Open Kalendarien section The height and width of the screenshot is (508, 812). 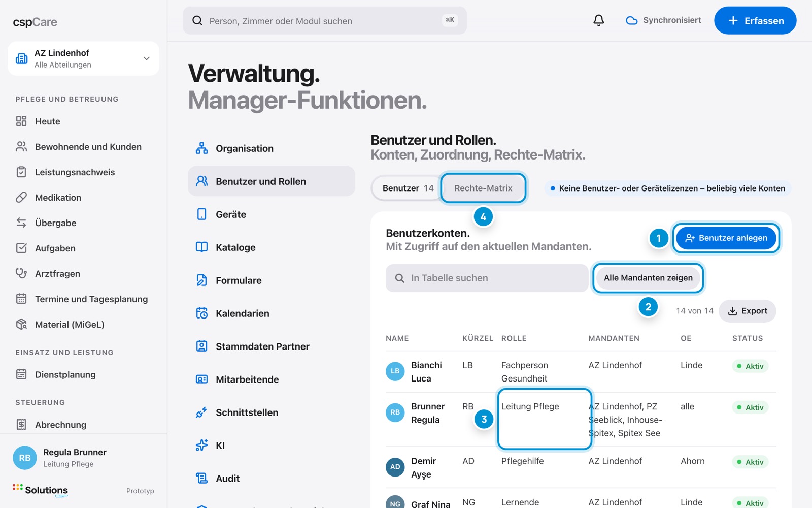click(272, 313)
